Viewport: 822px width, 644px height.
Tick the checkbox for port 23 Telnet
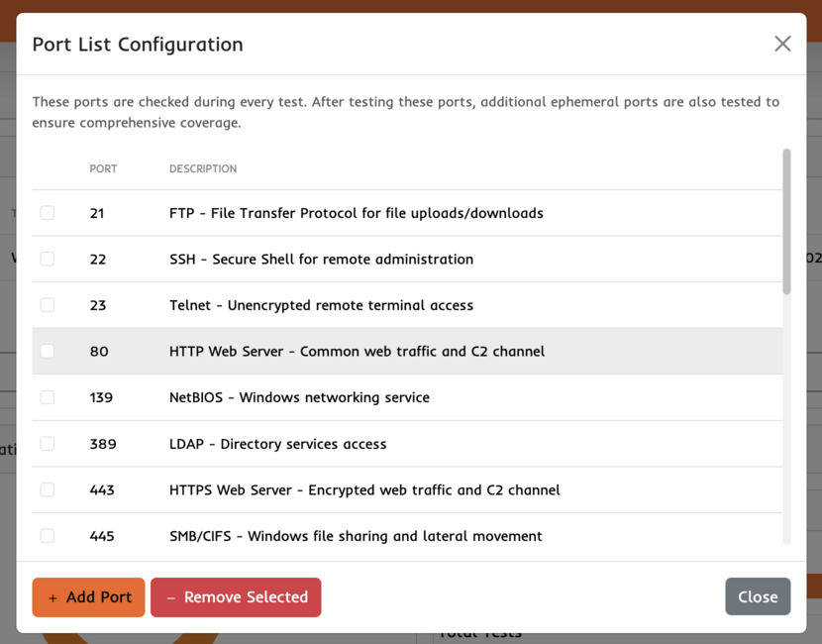48,305
